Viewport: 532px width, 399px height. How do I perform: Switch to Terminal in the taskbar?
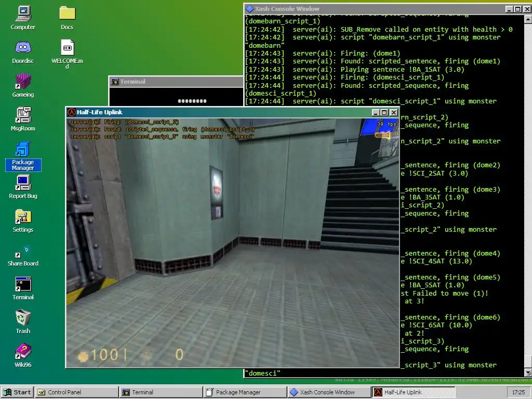[161, 392]
